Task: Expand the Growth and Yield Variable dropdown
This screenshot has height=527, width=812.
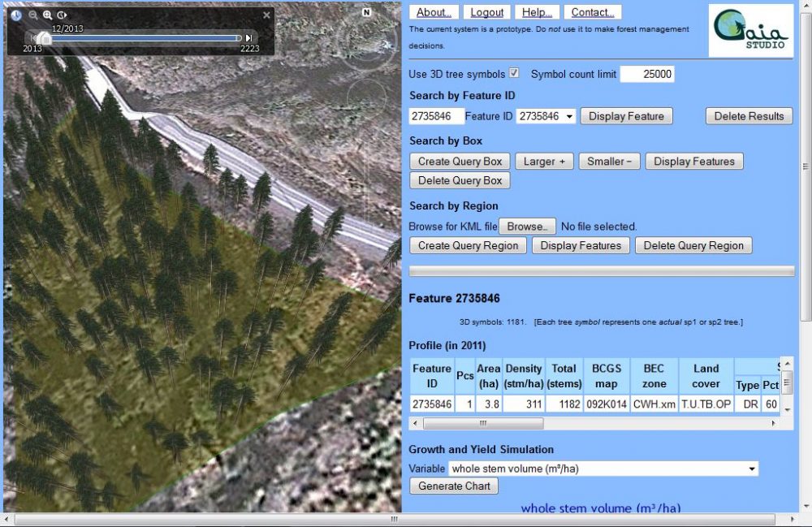Action: click(603, 469)
